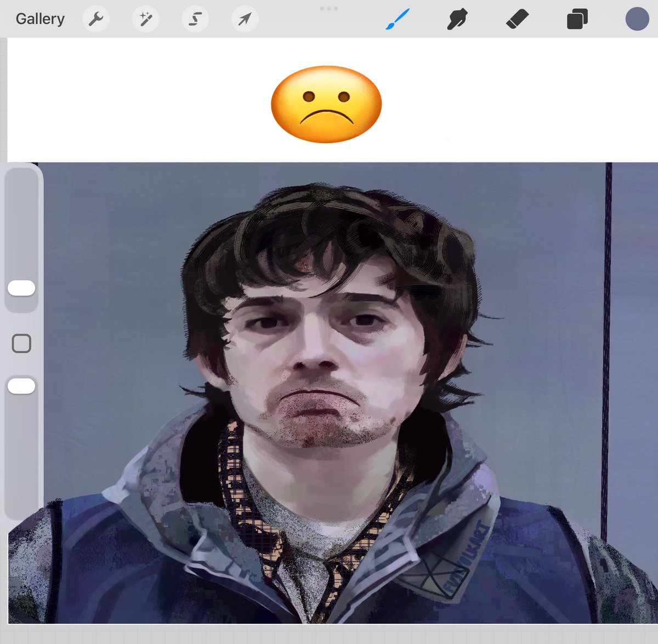Return to the Gallery
Screen dimensions: 658x644
[x=40, y=19]
